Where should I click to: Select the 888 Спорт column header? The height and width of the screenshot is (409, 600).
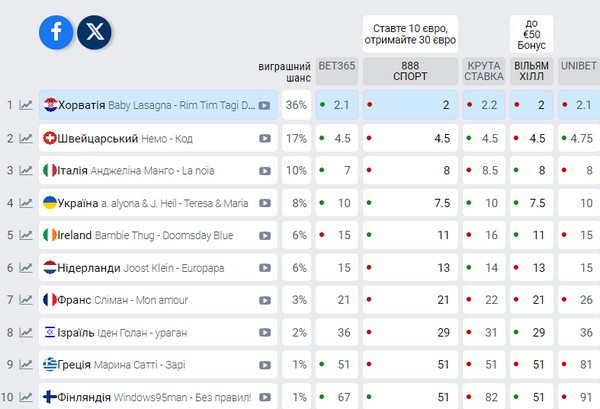tap(410, 71)
